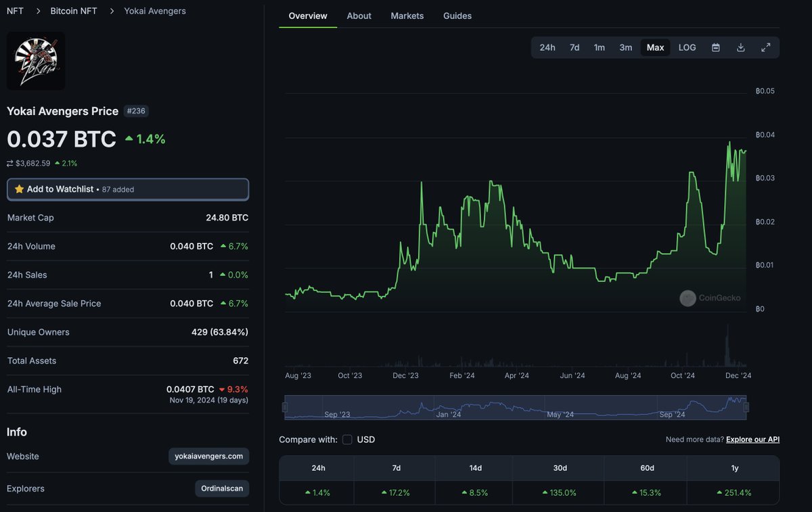812x512 pixels.
Task: Open the Overview tab
Action: coord(308,16)
